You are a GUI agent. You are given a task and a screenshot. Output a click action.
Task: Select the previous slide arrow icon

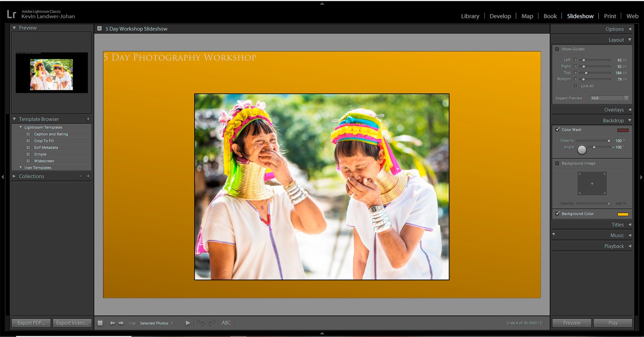112,323
